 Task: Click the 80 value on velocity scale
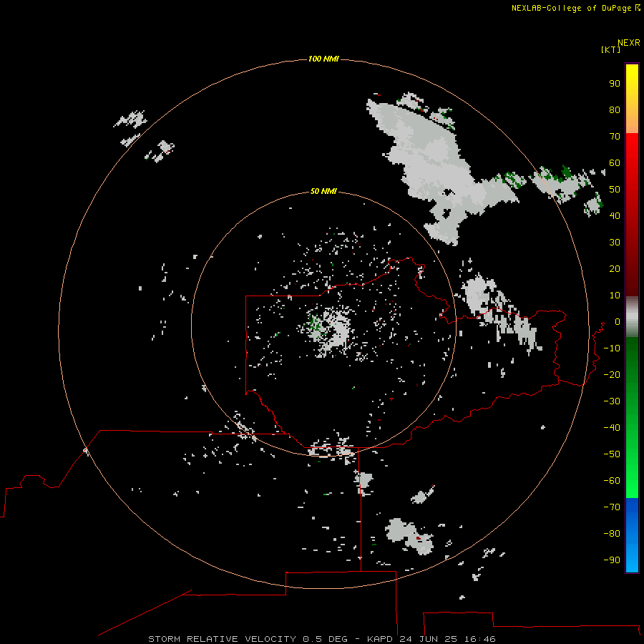tap(615, 110)
